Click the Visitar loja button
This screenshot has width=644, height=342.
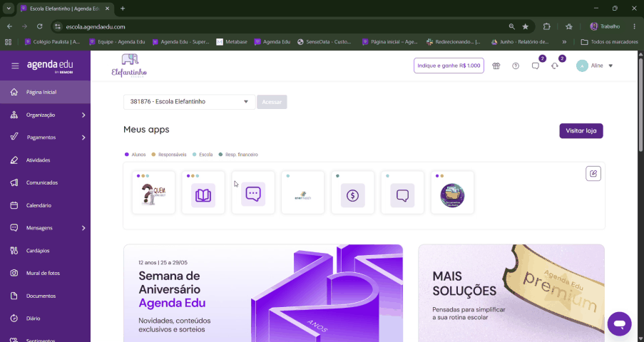click(581, 131)
